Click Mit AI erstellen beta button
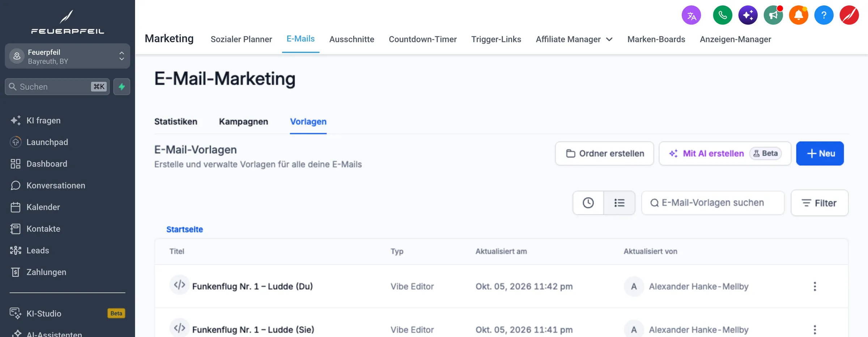This screenshot has width=868, height=337. [x=725, y=154]
